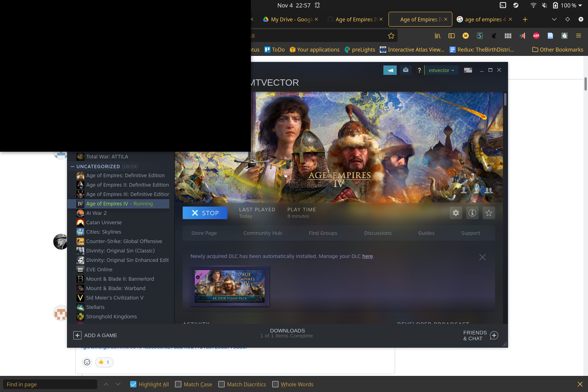The image size is (588, 392).
Task: Open 4K HDR Video Pack DLC thumbnail
Action: click(x=230, y=286)
